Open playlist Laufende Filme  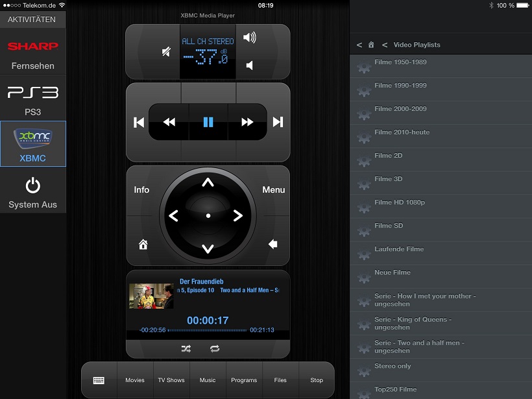tap(441, 254)
